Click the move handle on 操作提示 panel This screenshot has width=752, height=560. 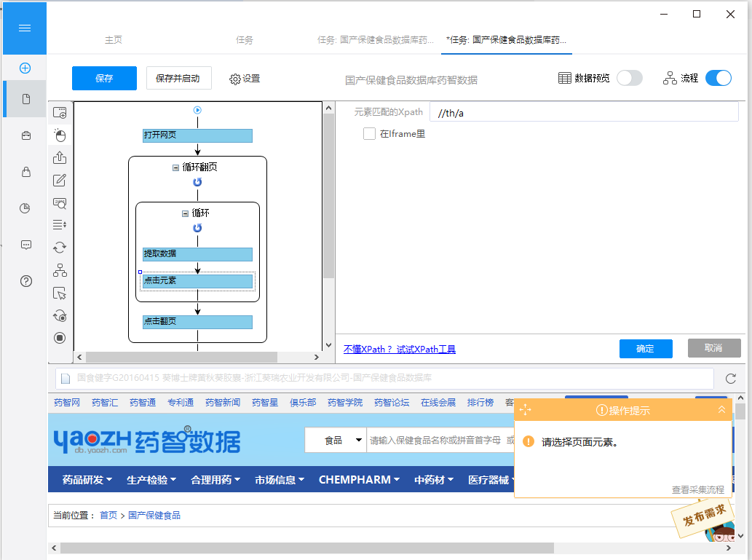point(525,410)
